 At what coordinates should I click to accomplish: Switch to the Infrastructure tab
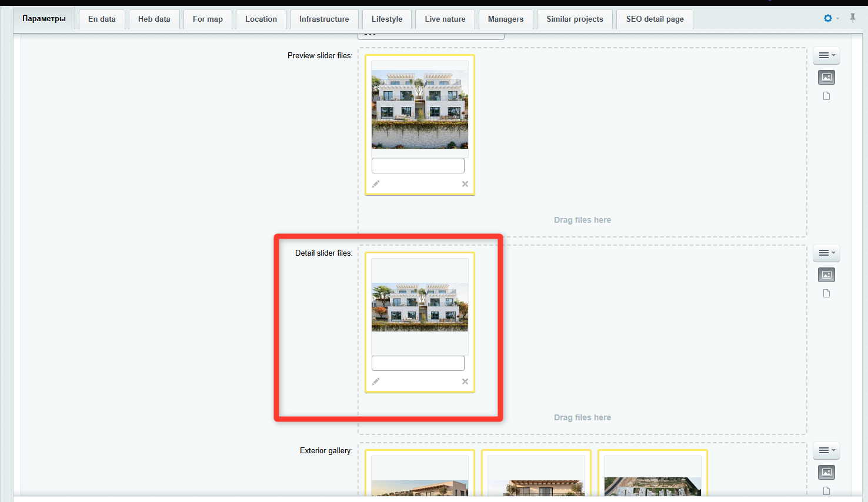click(x=324, y=19)
